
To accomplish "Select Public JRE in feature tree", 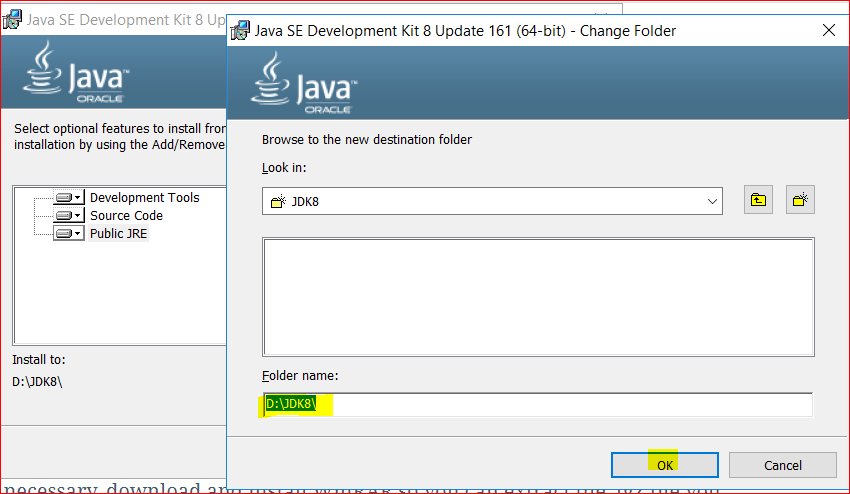I will [x=118, y=234].
